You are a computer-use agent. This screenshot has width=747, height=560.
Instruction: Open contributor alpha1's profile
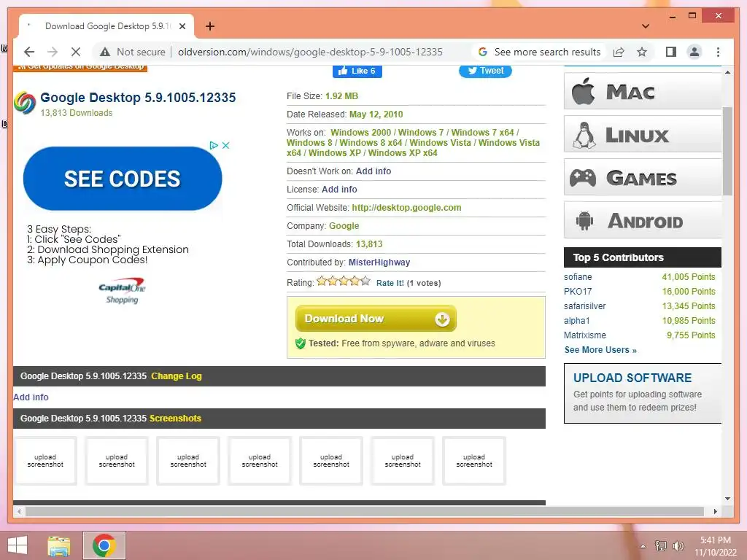pyautogui.click(x=577, y=321)
